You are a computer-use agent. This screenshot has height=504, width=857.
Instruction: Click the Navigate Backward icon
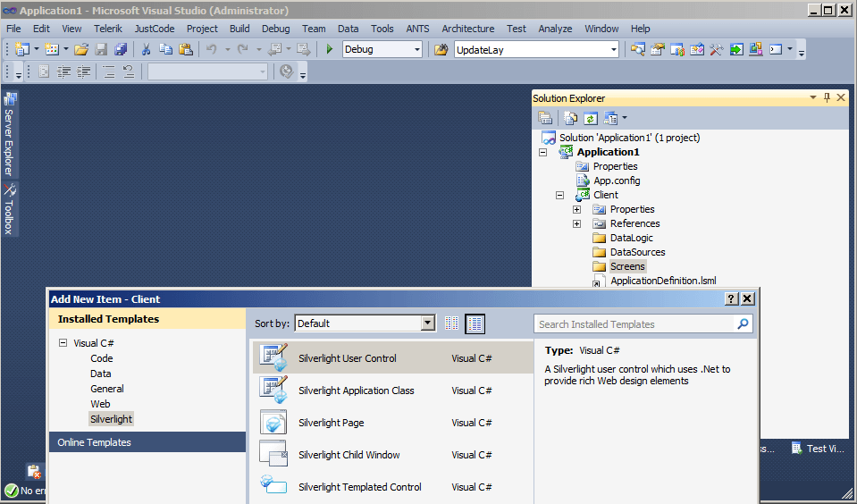pyautogui.click(x=275, y=49)
